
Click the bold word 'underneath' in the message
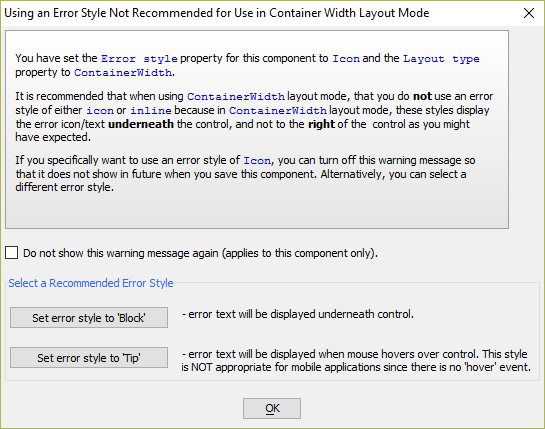coord(141,124)
